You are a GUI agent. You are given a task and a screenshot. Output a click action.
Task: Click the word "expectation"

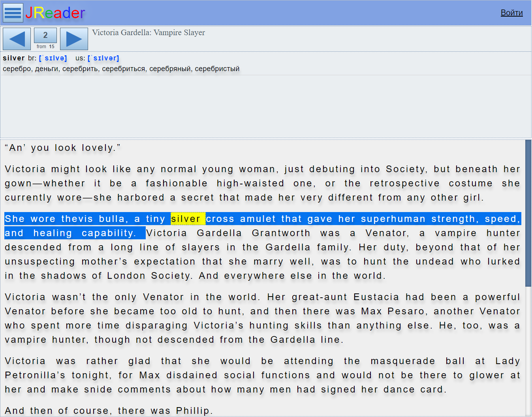tap(165, 261)
